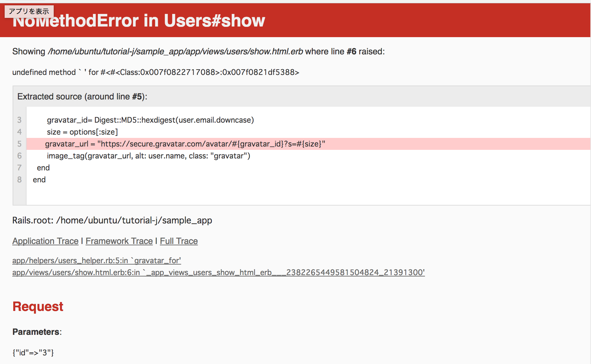Click the {"id"=>"3"} parameters value
The image size is (591, 364).
[x=33, y=353]
